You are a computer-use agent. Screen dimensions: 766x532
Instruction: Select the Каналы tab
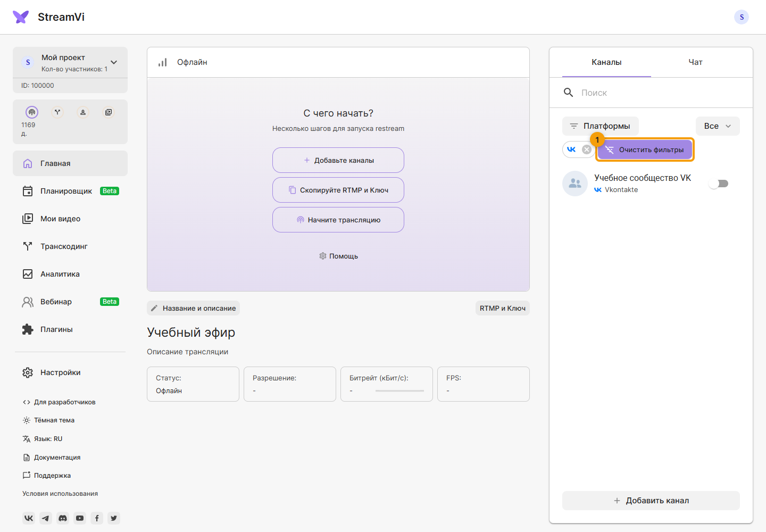pos(606,62)
